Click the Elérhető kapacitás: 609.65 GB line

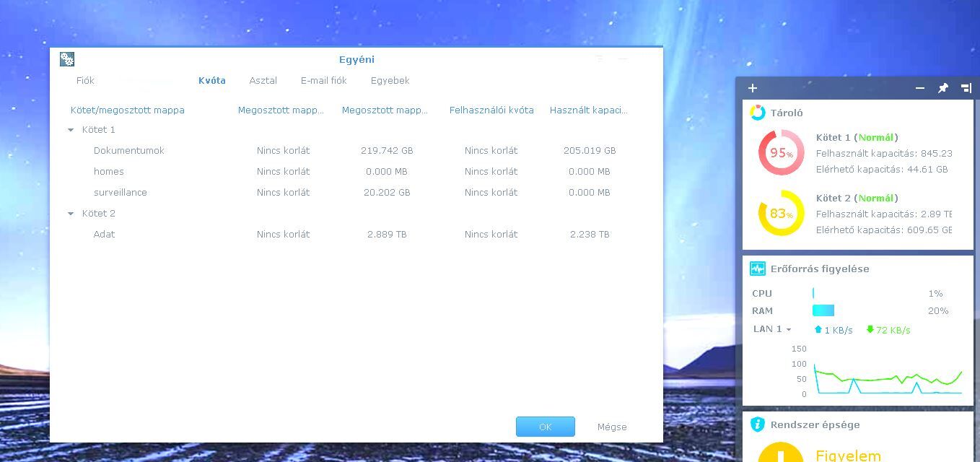(884, 230)
